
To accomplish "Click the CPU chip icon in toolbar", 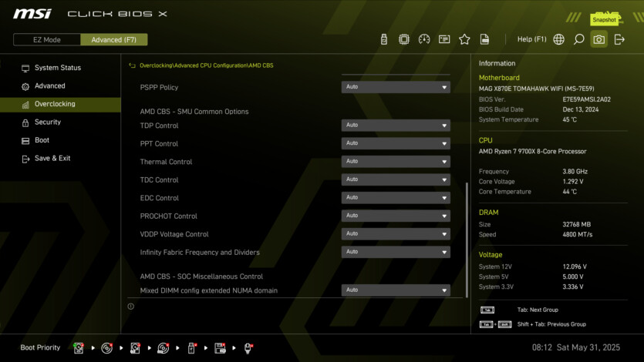I will click(x=403, y=39).
